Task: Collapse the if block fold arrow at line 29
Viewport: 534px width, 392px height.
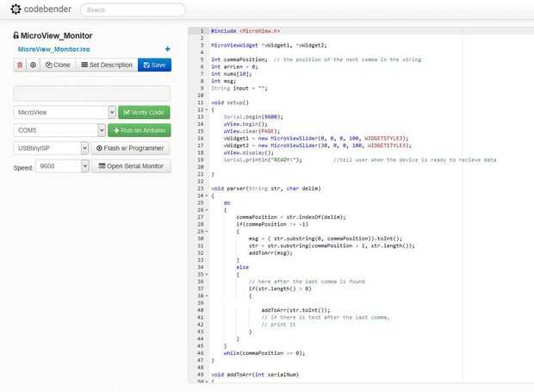Action: pos(207,232)
